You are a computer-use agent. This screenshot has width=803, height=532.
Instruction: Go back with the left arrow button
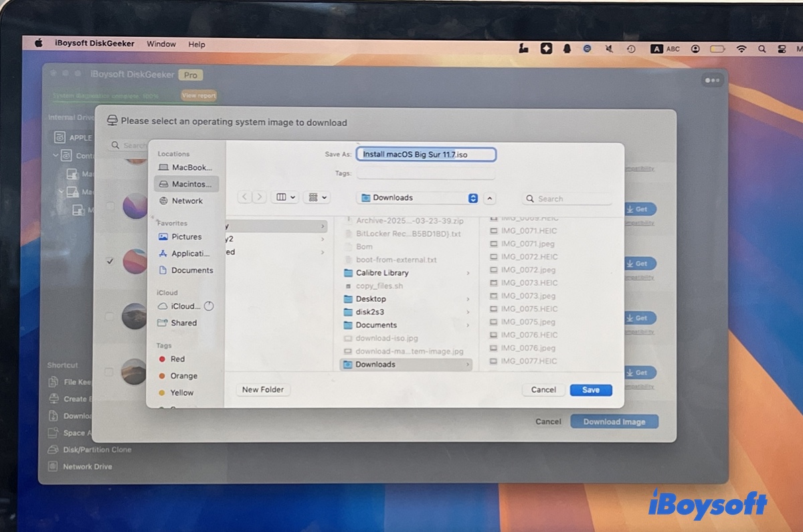[244, 197]
